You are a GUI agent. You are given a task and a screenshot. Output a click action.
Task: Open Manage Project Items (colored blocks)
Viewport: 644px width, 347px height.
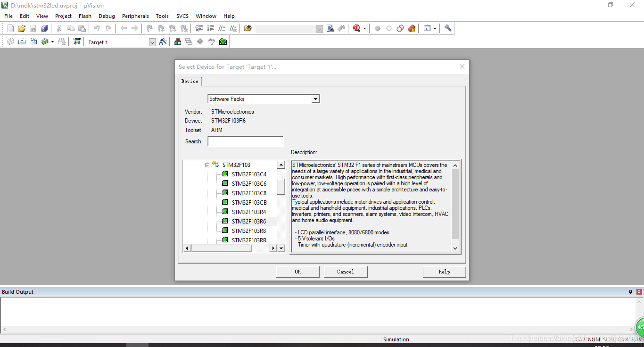[177, 41]
